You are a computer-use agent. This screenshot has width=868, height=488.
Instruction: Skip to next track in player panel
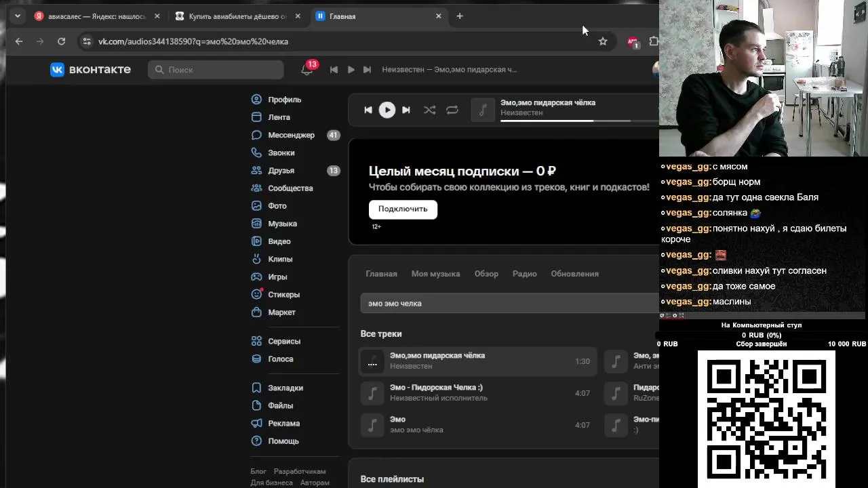coord(406,110)
